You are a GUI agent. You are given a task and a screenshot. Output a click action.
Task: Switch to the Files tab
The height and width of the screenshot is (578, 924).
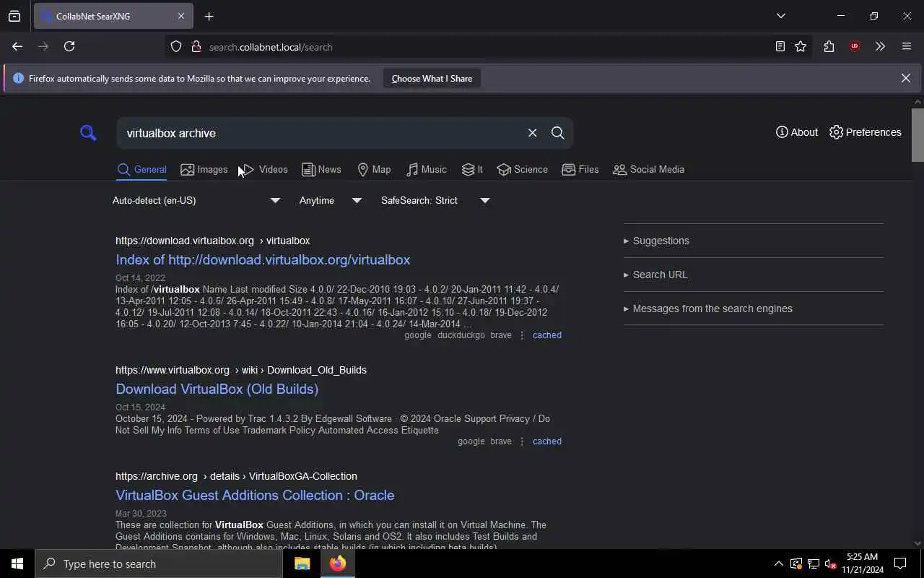pos(580,170)
